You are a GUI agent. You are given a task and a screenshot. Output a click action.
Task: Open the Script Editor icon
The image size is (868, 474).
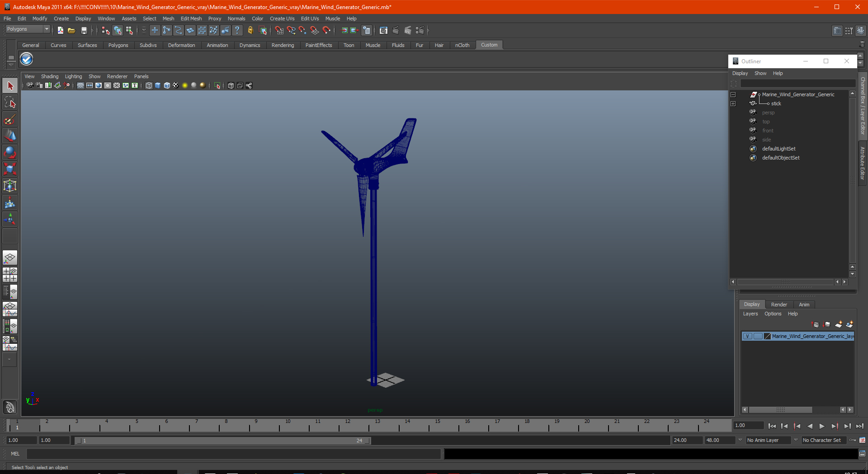pos(862,454)
